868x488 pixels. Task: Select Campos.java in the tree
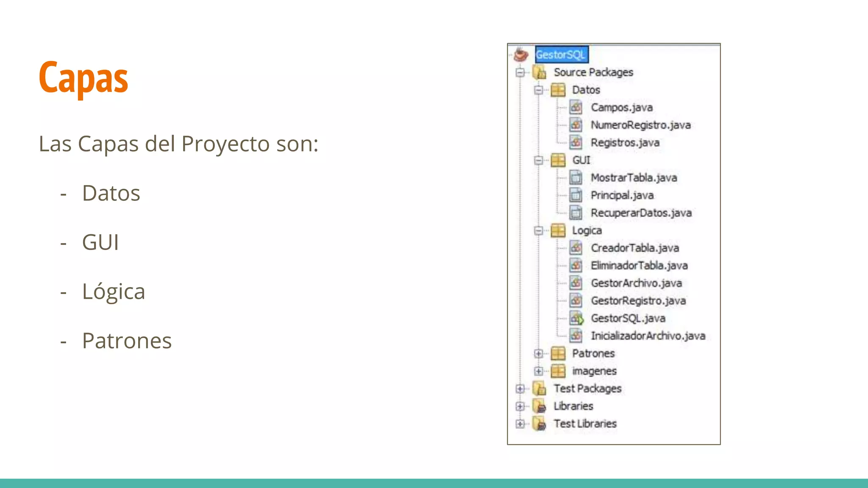(x=622, y=108)
